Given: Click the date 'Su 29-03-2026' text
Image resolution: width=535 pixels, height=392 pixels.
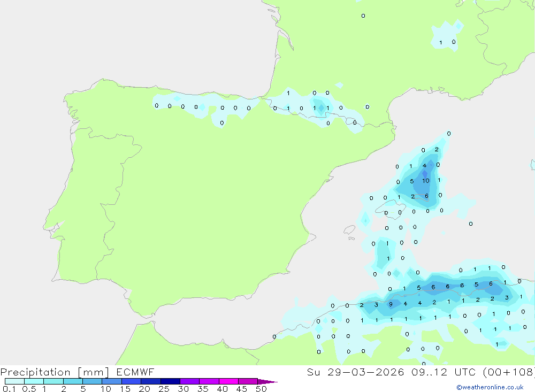Looking at the screenshot, I should pos(355,372).
